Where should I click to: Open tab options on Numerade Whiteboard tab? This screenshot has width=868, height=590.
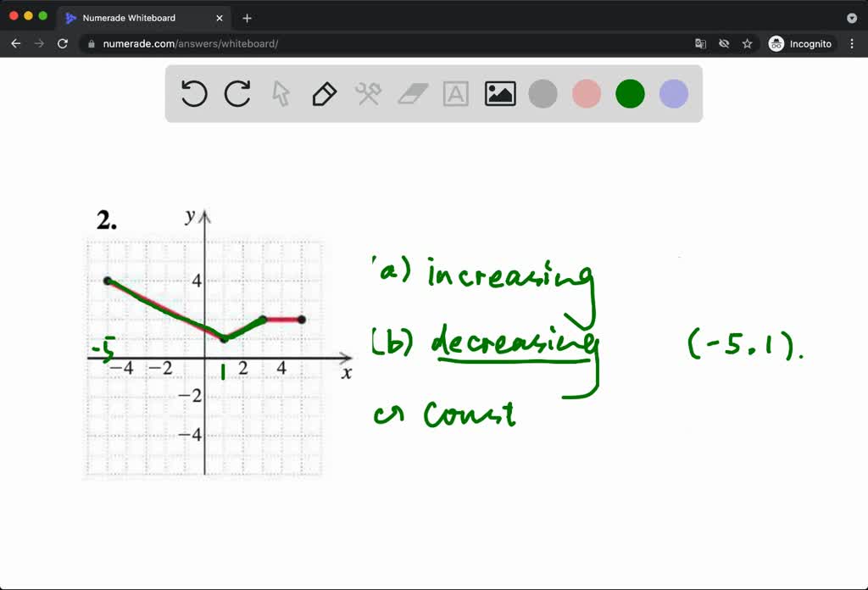pos(219,17)
